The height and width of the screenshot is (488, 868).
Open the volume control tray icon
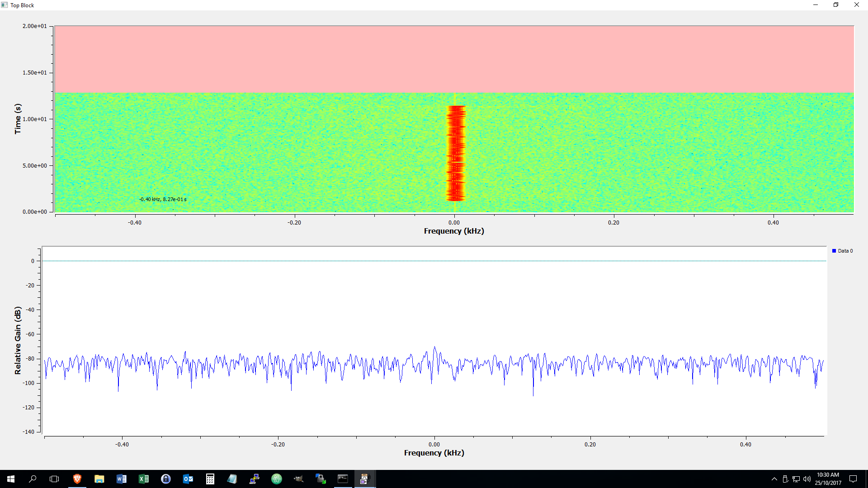tap(807, 479)
